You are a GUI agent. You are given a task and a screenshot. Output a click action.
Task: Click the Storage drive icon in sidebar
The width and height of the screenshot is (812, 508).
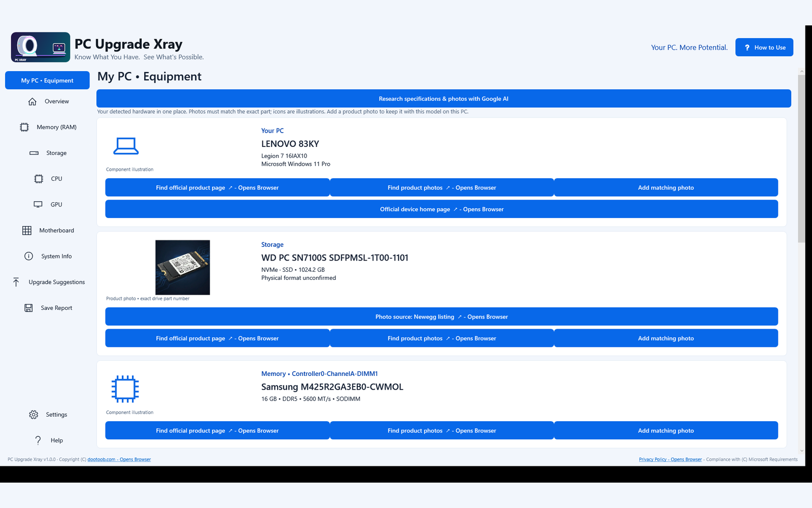34,153
